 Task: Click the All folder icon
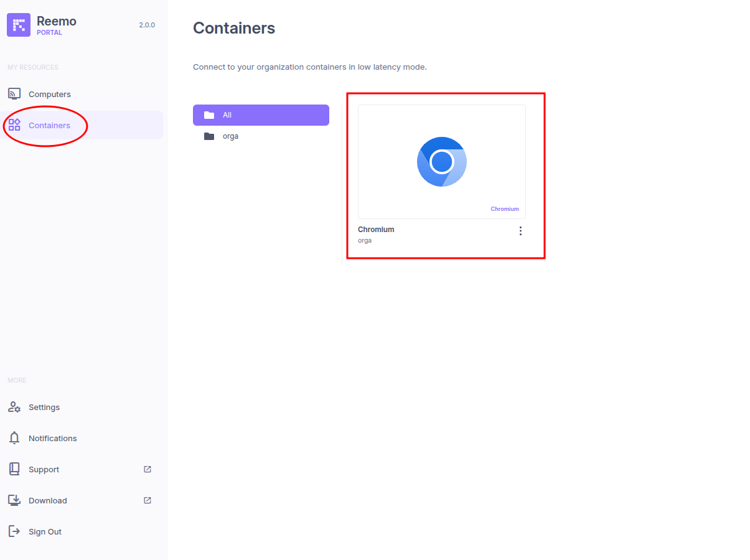coord(209,115)
